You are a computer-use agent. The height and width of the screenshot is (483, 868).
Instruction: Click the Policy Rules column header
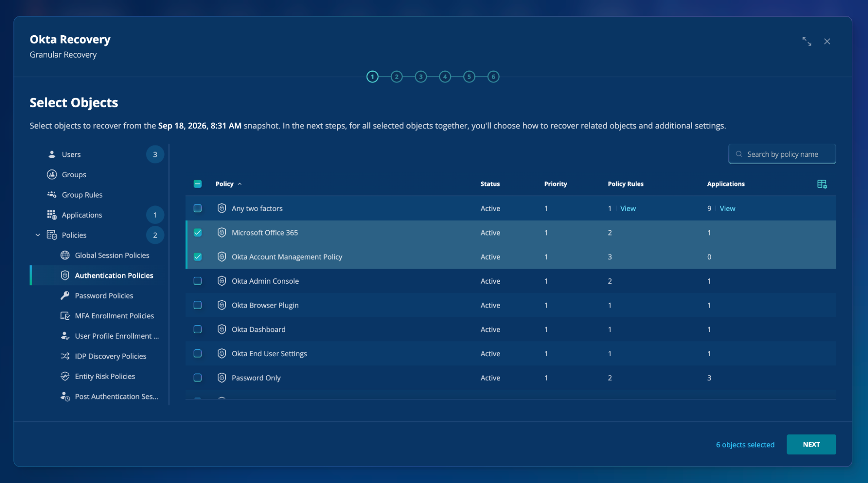click(626, 184)
